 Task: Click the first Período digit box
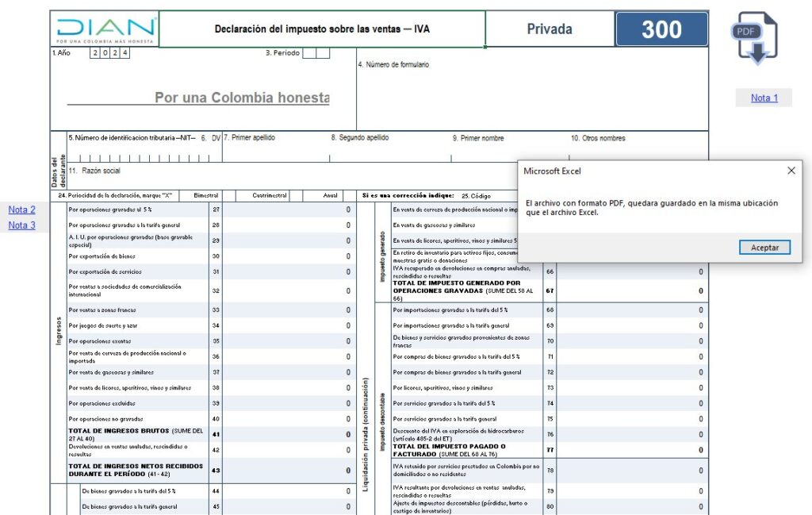pos(309,53)
